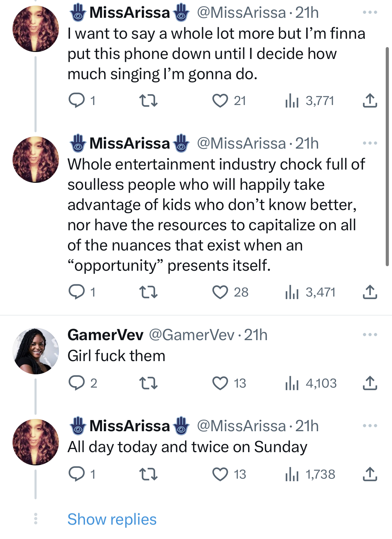Share the tweet with 3,771 views
392x539 pixels.
(370, 101)
